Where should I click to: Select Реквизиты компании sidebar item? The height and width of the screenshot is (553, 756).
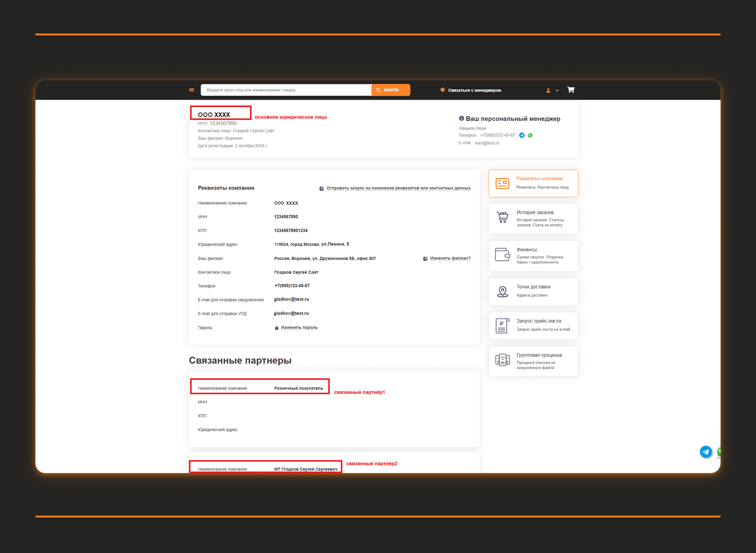[x=533, y=183]
